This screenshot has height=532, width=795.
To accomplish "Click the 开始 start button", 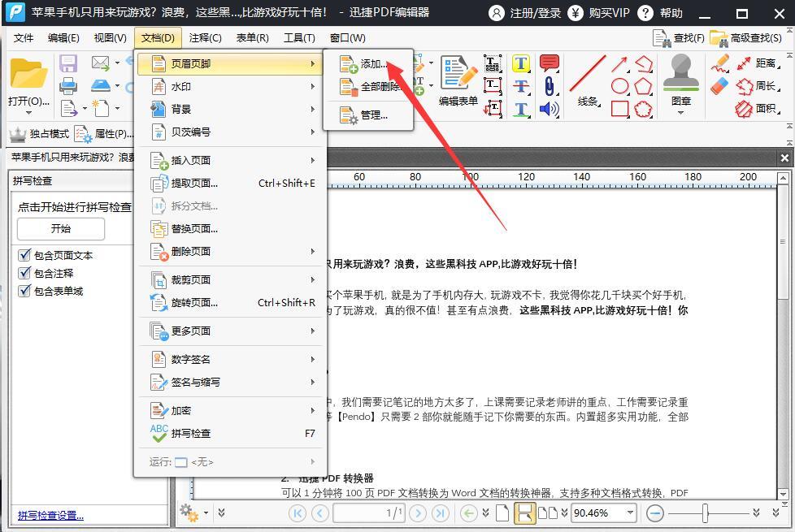I will [x=61, y=228].
